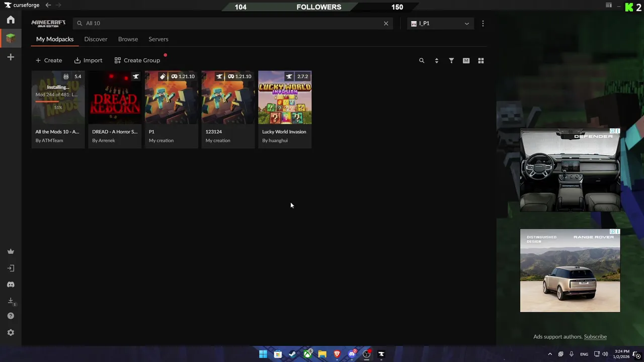The width and height of the screenshot is (644, 362).
Task: Click the 'By huanghui' author text
Action: pos(275,140)
